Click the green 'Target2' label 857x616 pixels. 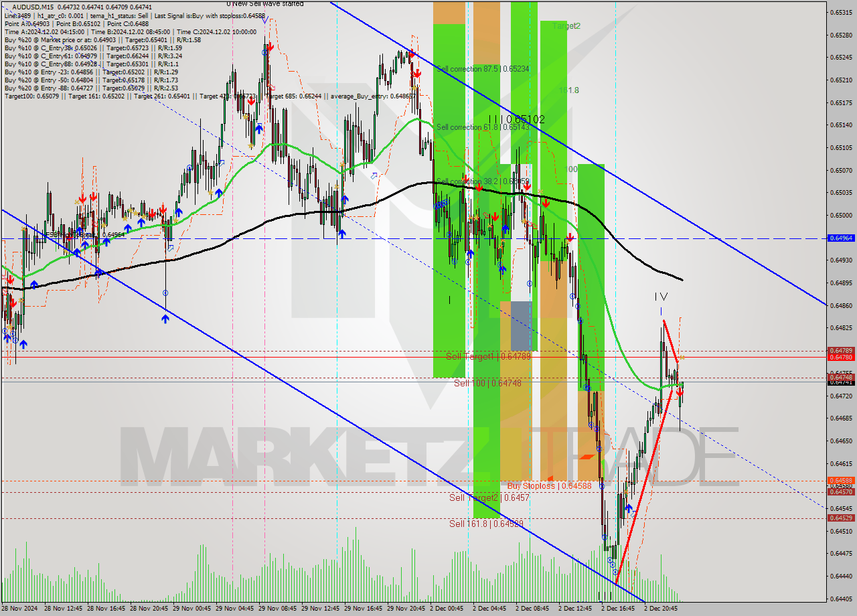pyautogui.click(x=566, y=25)
